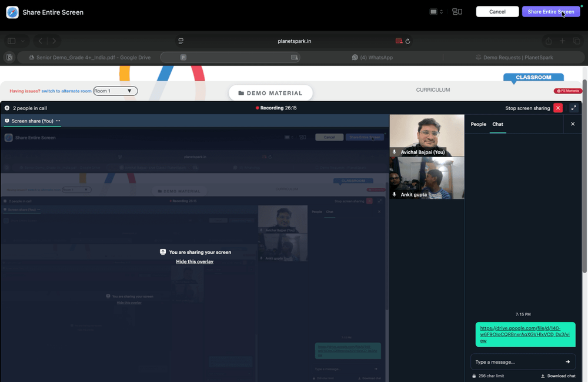Screen dimensions: 588x382
Task: Click the red screen sharing indicator in address bar
Action: click(399, 41)
